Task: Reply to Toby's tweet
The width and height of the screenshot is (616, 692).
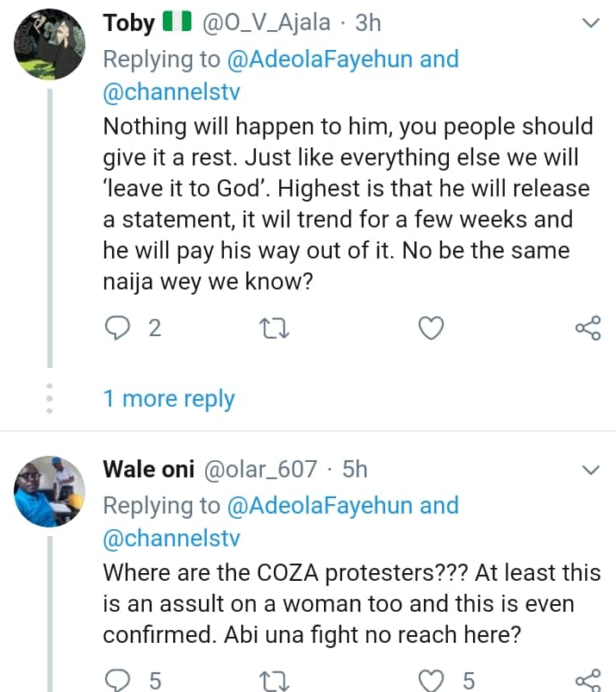Action: (x=117, y=328)
